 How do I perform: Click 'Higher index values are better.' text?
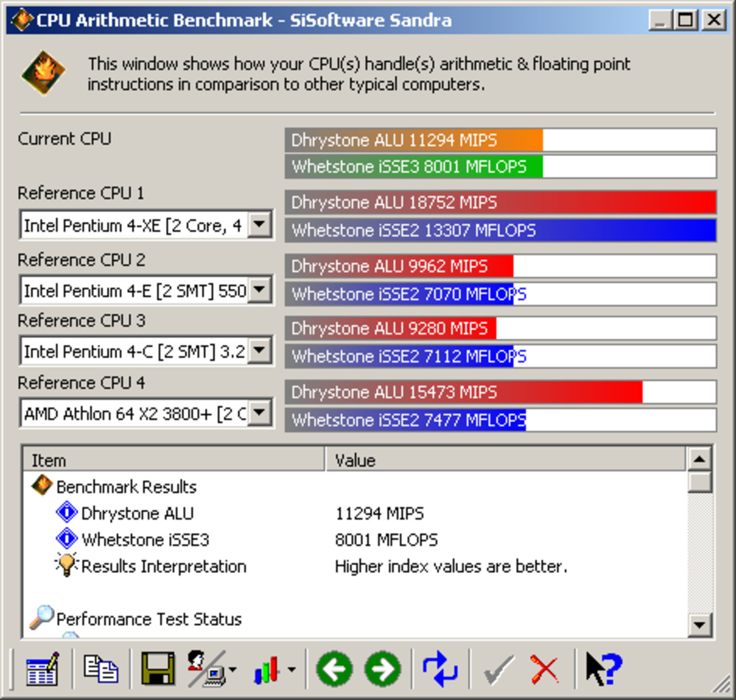coord(451,566)
